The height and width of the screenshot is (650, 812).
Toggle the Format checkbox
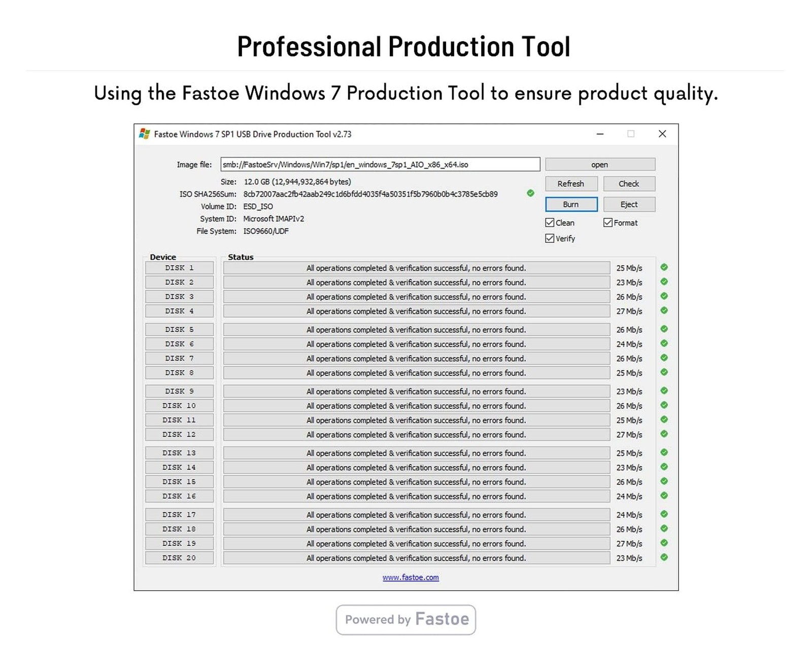point(607,222)
